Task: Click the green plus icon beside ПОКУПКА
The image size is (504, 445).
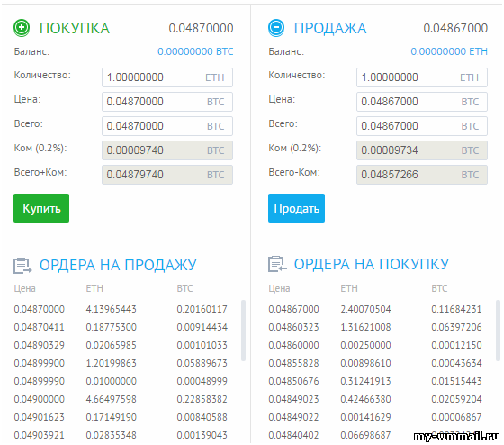Action: [22, 28]
